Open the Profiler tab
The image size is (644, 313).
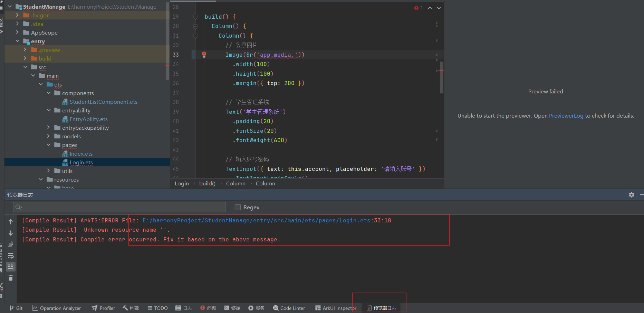point(103,308)
